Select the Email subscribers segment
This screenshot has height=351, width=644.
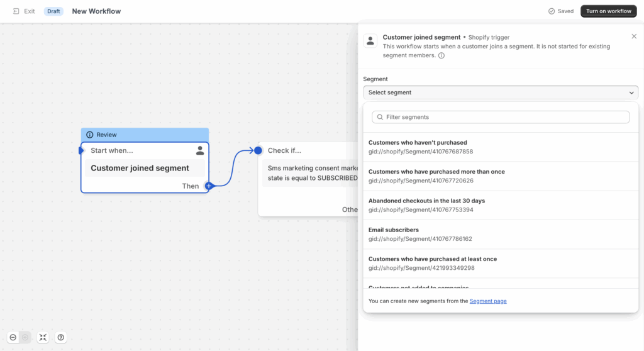501,234
